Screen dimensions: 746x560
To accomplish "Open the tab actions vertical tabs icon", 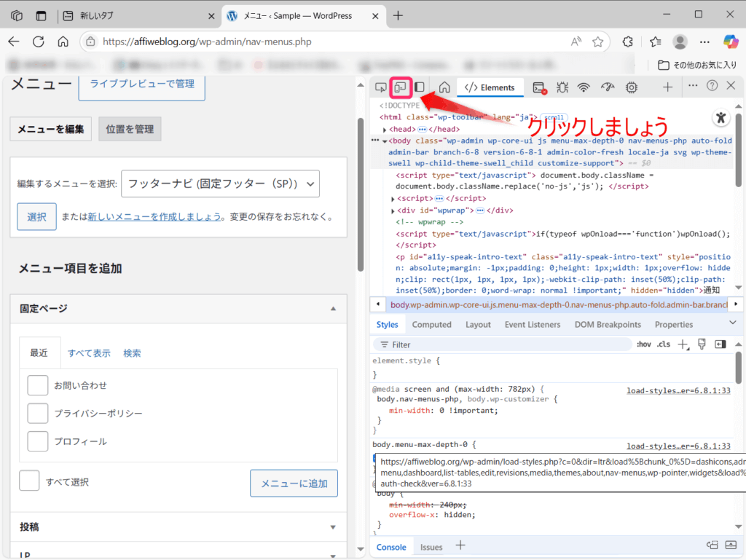I will [x=42, y=16].
